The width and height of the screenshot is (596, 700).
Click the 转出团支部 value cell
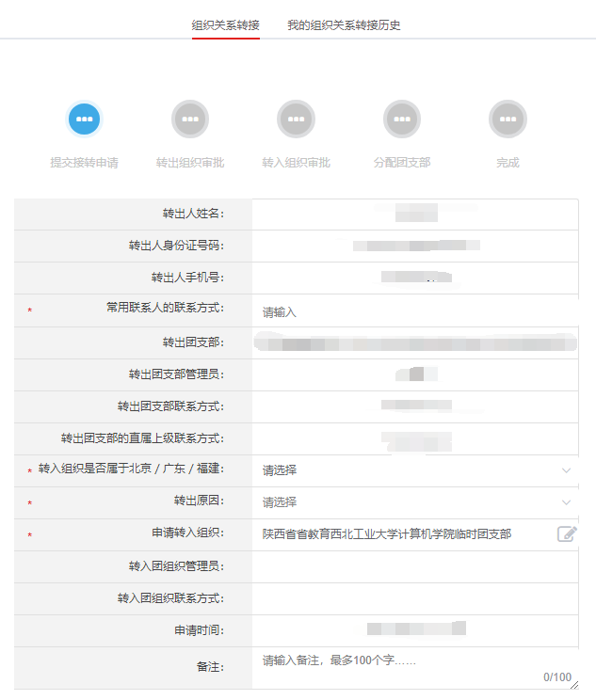[415, 342]
